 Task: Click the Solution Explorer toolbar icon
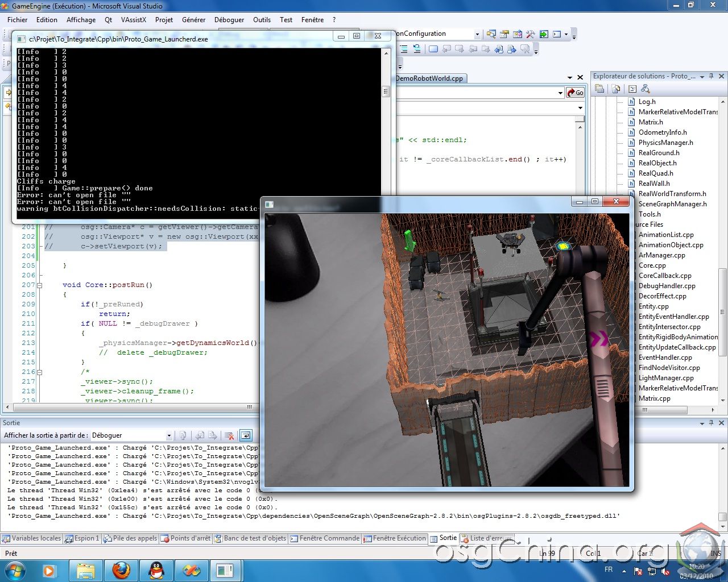tap(491, 34)
